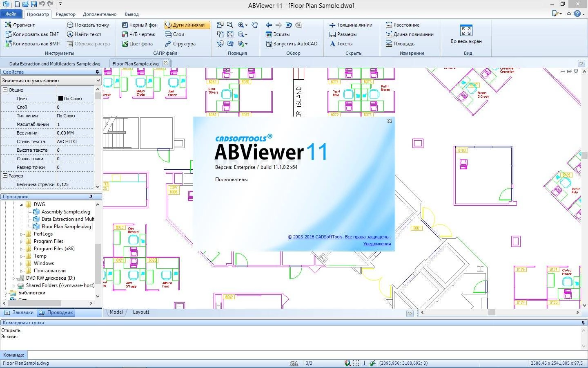Screen dimensions: 588x368
Task: Click the CADSoftTools copyright link
Action: 339,237
